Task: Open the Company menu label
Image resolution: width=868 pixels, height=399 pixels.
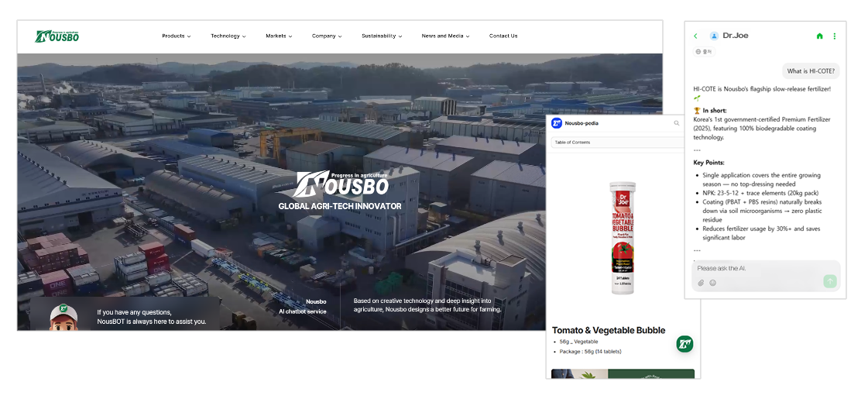Action: pyautogui.click(x=324, y=36)
